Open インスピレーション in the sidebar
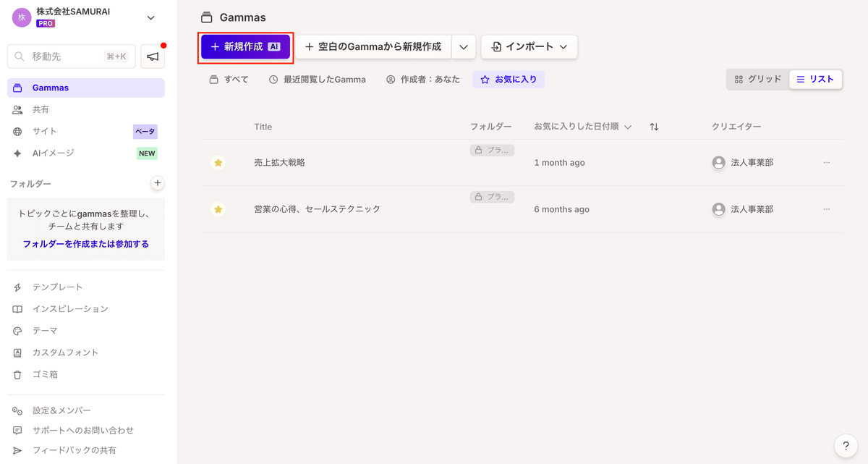This screenshot has height=464, width=868. pyautogui.click(x=86, y=308)
